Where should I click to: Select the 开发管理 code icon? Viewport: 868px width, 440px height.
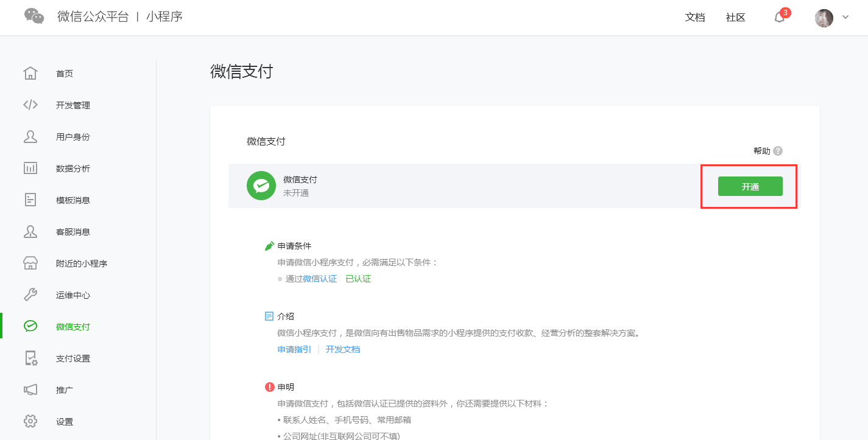pyautogui.click(x=30, y=104)
